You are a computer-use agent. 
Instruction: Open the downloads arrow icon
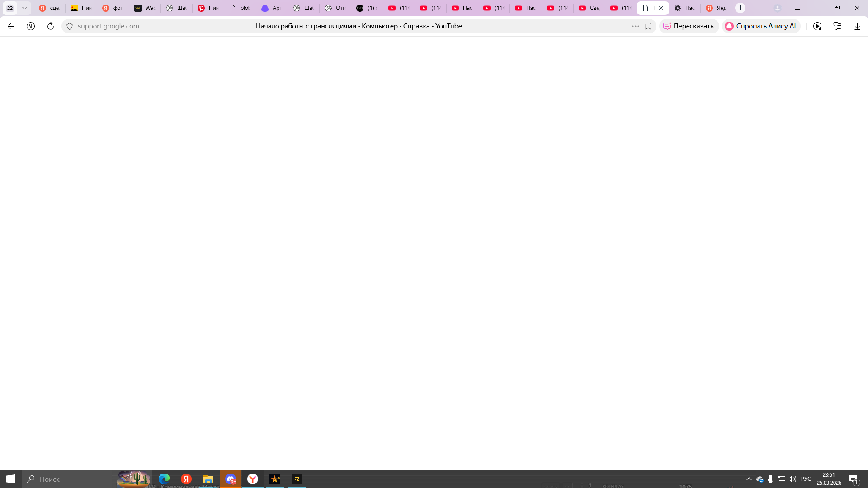(x=857, y=26)
